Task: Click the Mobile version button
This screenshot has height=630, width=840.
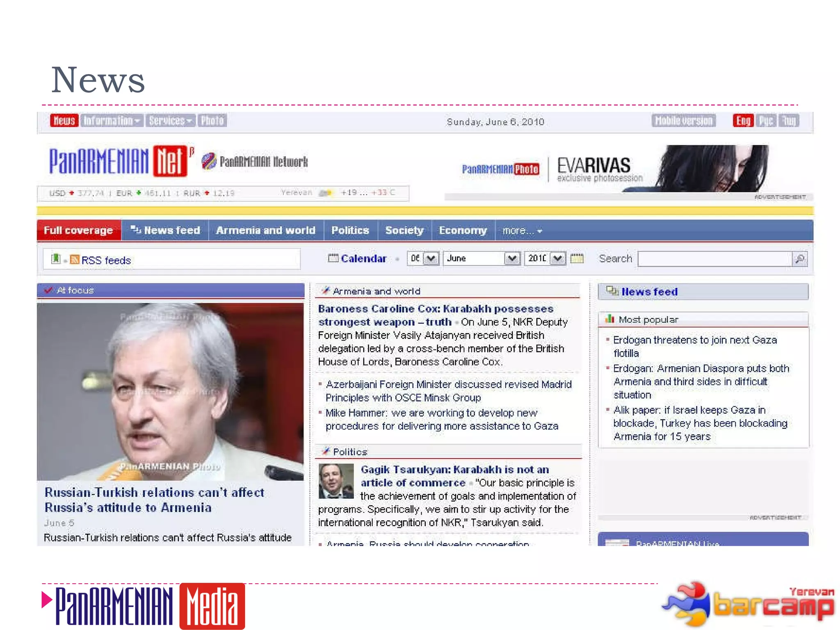Action: point(683,121)
